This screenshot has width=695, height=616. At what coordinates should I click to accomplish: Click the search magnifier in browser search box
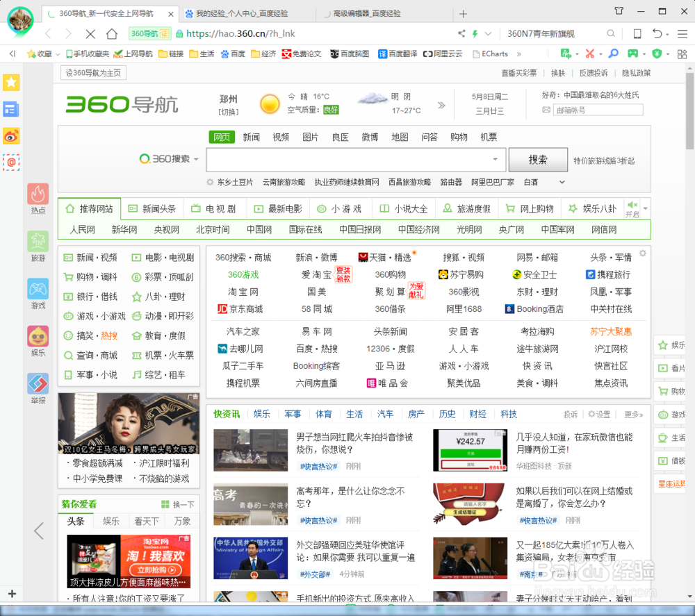pos(611,33)
